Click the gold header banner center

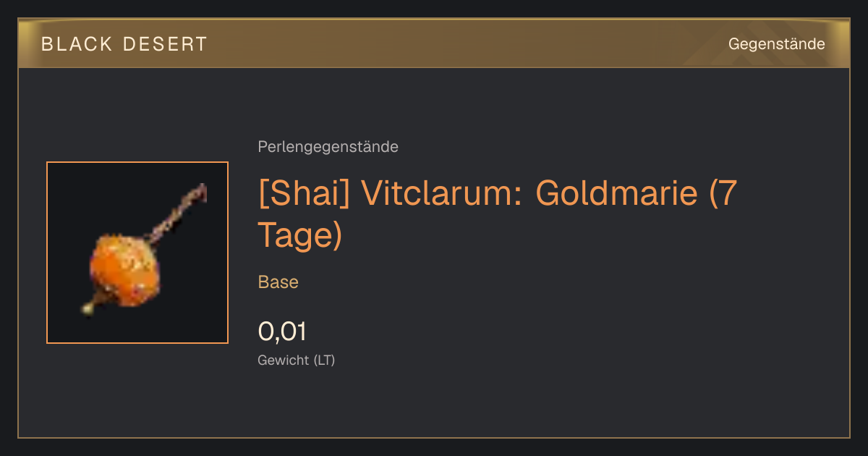click(x=434, y=43)
